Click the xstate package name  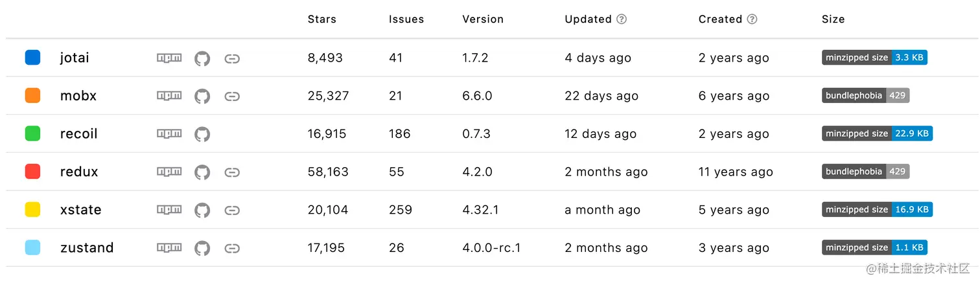coord(80,210)
